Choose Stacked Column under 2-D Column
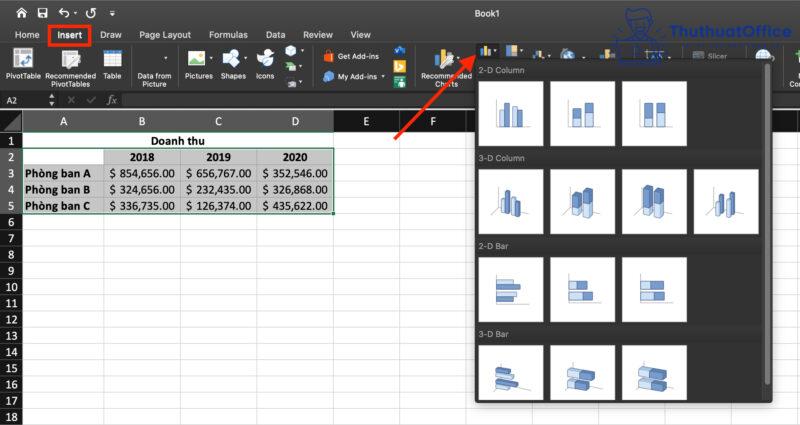800x425 pixels. point(583,113)
